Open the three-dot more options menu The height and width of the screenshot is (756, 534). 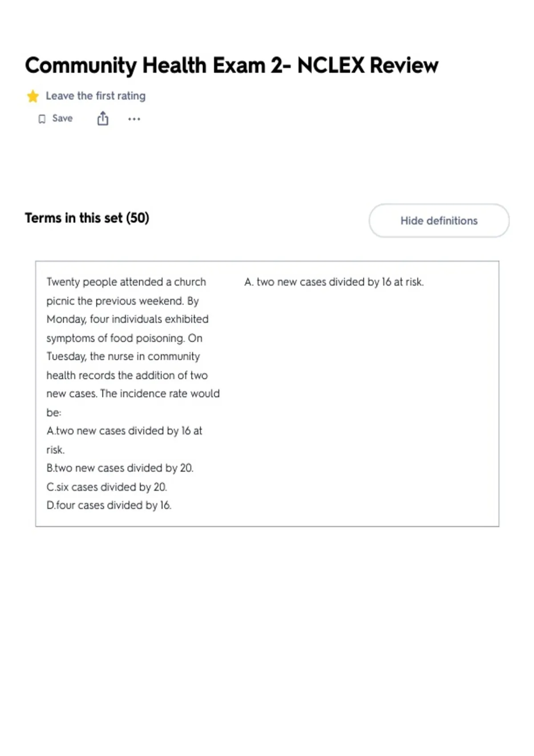click(134, 119)
